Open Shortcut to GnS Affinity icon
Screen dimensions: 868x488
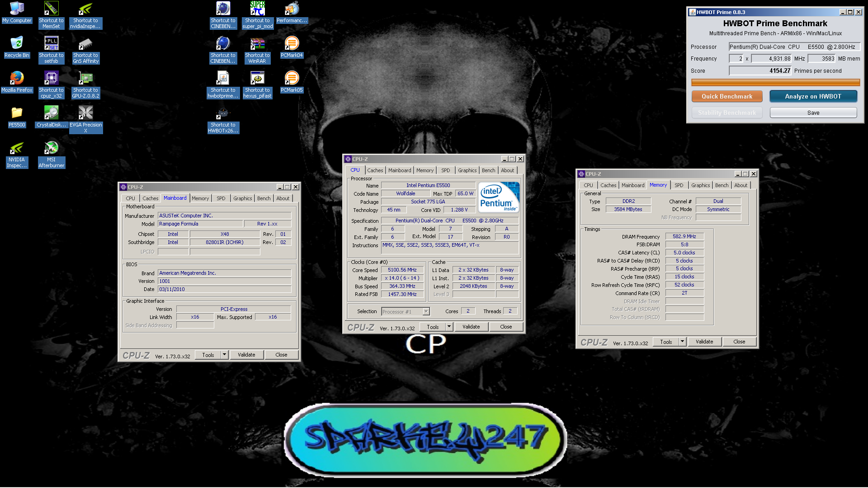click(85, 50)
